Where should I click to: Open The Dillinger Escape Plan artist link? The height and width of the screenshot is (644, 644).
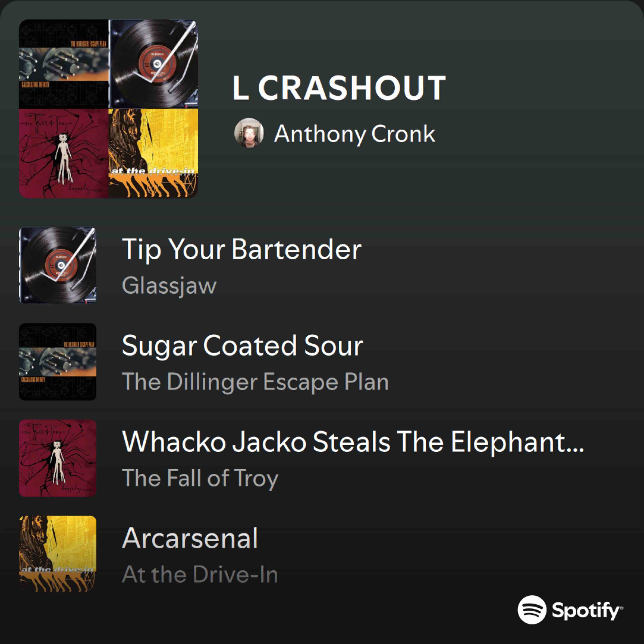tap(255, 382)
